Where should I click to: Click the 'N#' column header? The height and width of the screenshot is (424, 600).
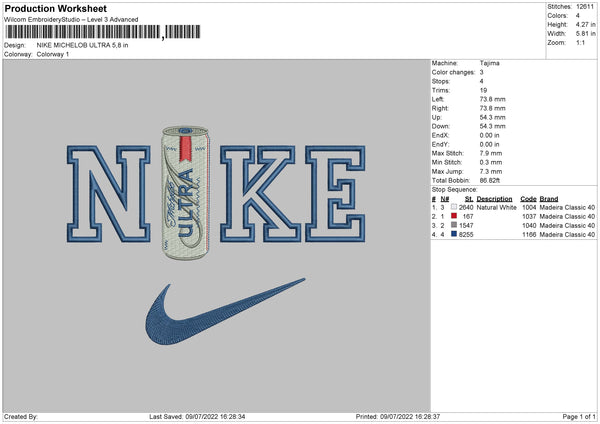pyautogui.click(x=445, y=199)
